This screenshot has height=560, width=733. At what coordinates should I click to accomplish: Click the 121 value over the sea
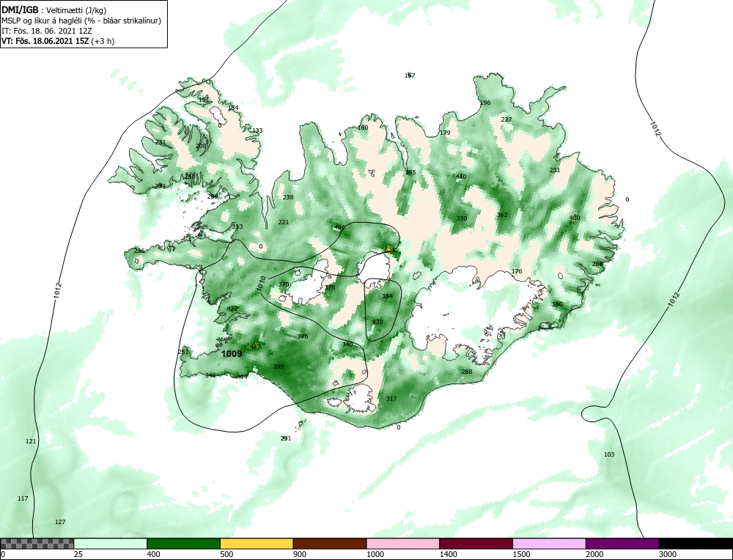[30, 441]
